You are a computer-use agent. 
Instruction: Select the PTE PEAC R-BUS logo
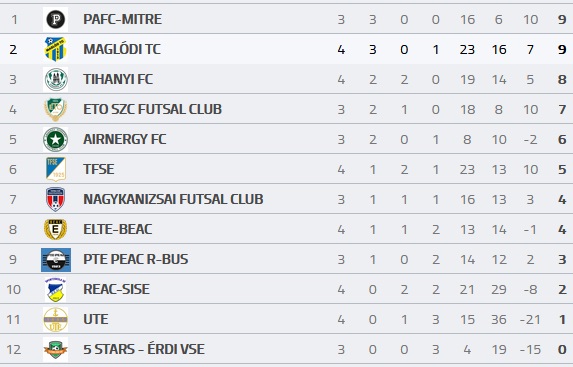coord(56,260)
